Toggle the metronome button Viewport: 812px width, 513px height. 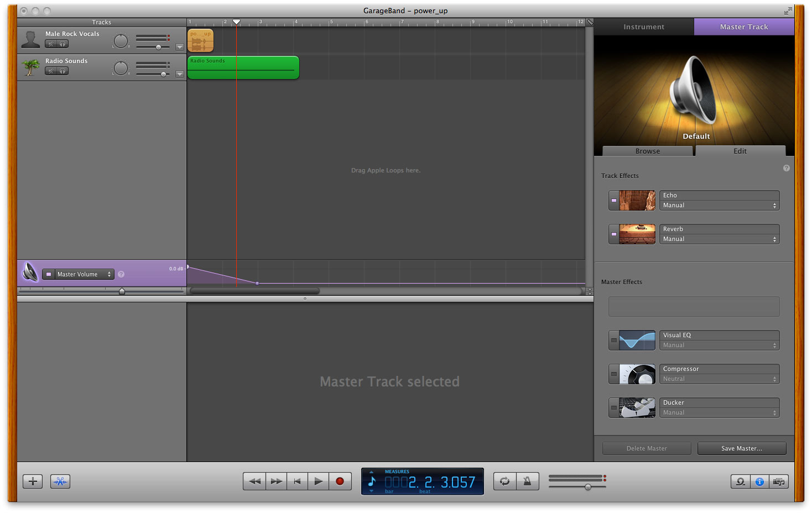tap(527, 481)
